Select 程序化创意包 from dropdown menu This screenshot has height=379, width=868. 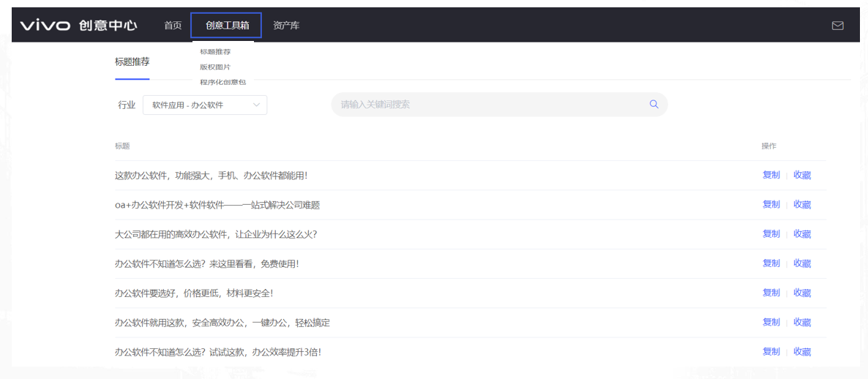tap(222, 82)
